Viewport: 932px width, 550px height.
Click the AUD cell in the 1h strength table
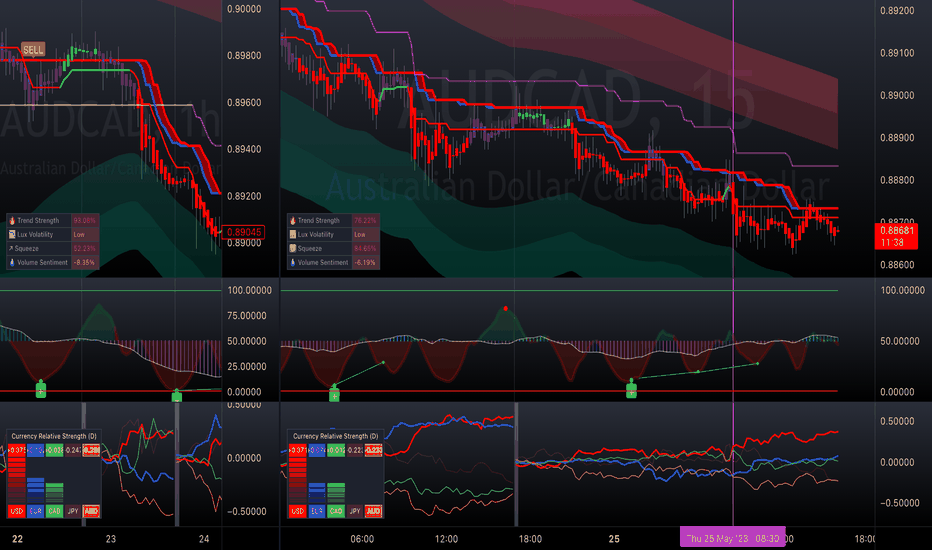[91, 511]
